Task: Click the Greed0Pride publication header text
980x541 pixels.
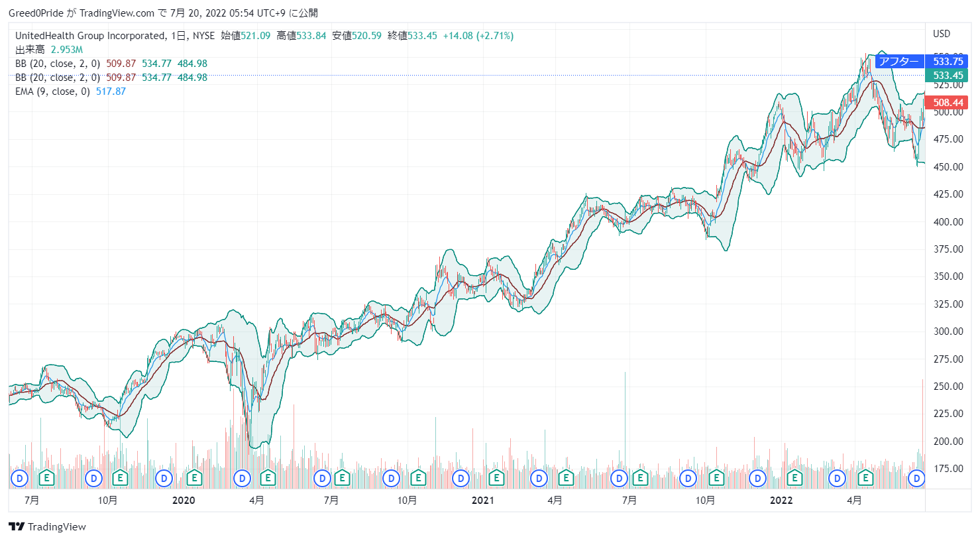Action: coord(163,13)
